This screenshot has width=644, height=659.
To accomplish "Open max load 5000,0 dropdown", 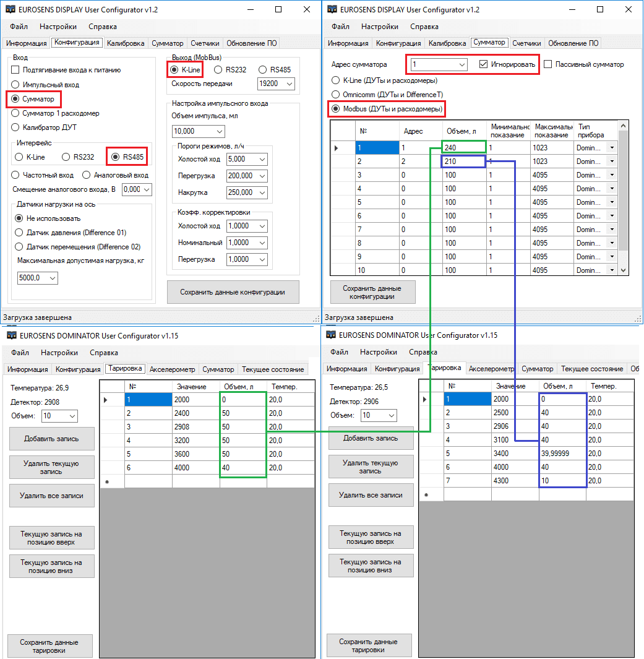I will pos(53,278).
